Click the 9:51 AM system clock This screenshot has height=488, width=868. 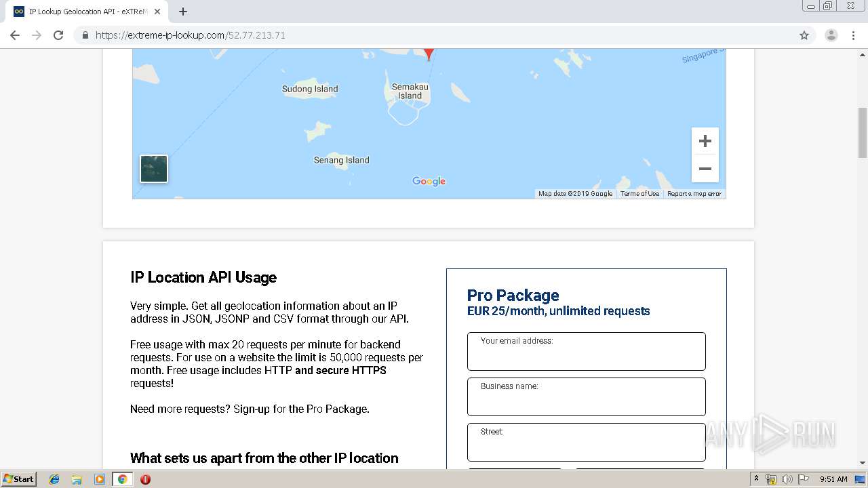click(x=833, y=479)
